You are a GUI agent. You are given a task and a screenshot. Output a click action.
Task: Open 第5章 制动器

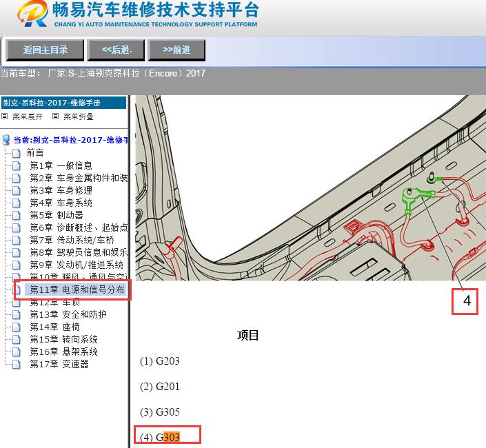click(57, 215)
